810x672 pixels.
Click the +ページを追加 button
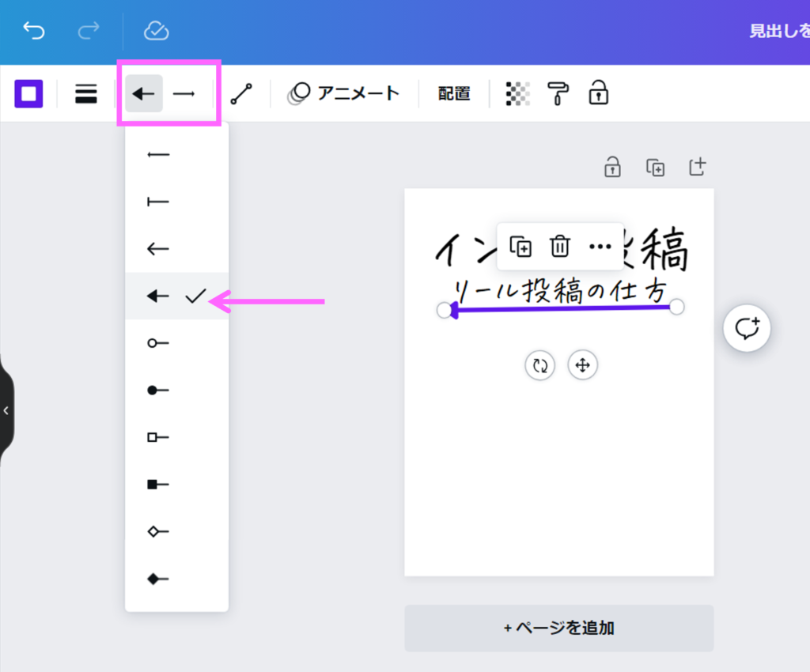[x=558, y=629]
